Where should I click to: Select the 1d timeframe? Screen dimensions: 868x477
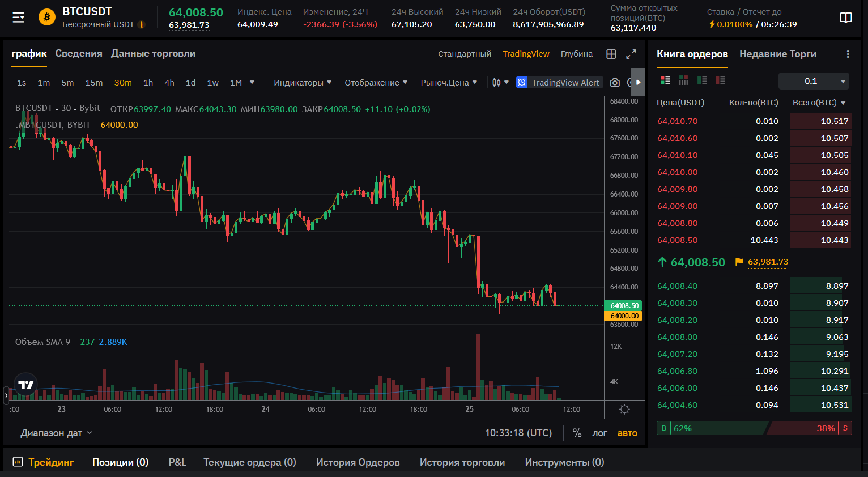[x=191, y=83]
